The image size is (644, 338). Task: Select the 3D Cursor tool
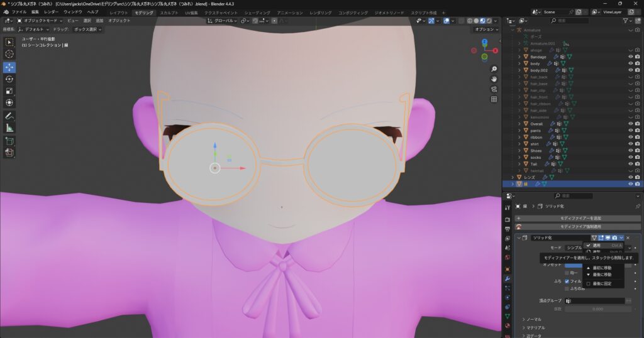[9, 54]
